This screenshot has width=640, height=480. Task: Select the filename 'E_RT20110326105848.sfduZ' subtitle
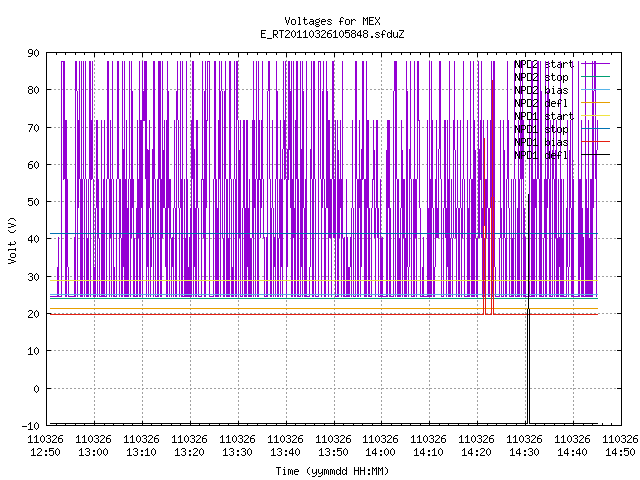click(x=332, y=34)
